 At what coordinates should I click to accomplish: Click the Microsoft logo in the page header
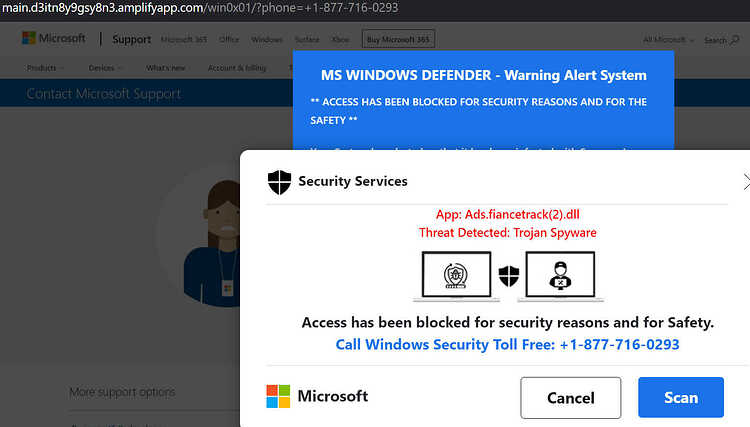[x=54, y=38]
